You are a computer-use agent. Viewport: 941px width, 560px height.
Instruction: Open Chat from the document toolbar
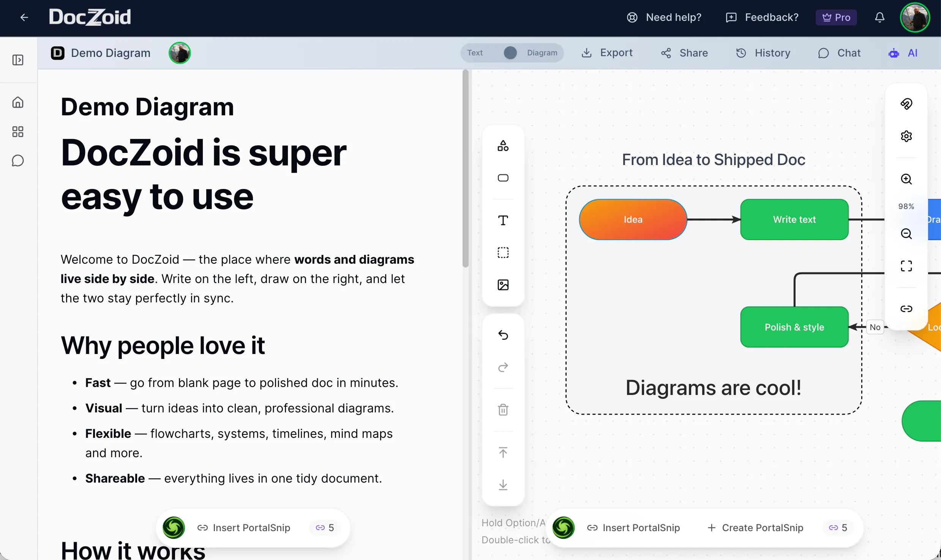click(x=839, y=53)
